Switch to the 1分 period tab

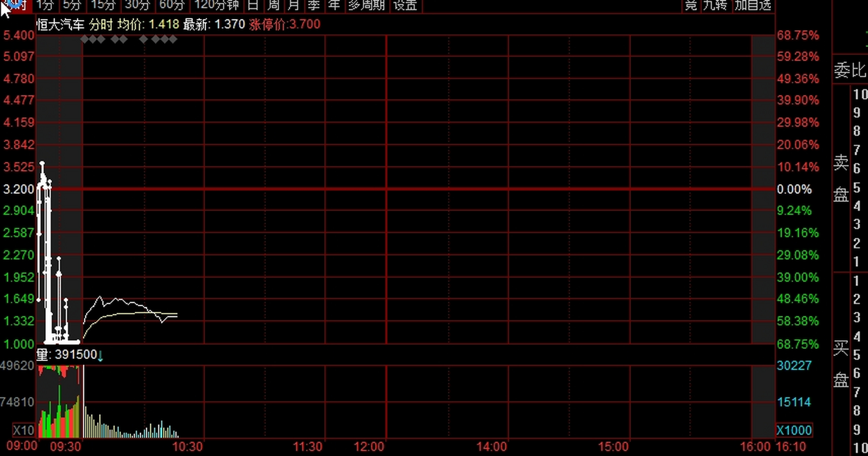point(45,5)
